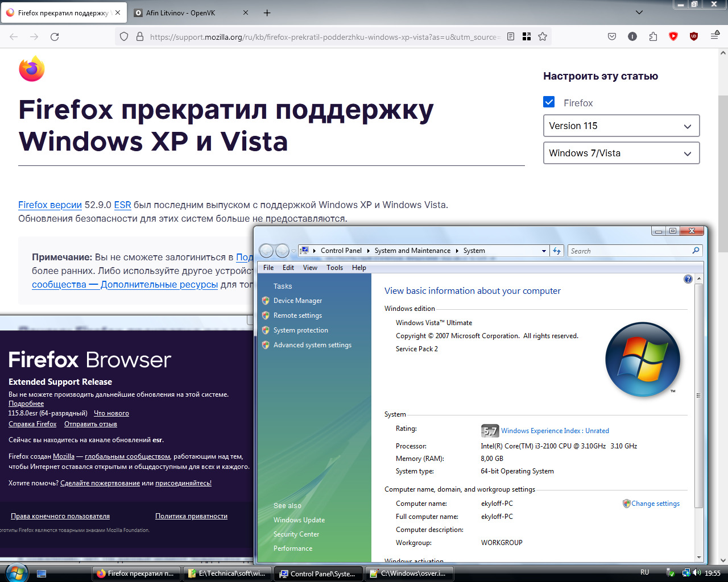This screenshot has width=728, height=582.
Task: Open System protection task link
Action: (x=300, y=330)
